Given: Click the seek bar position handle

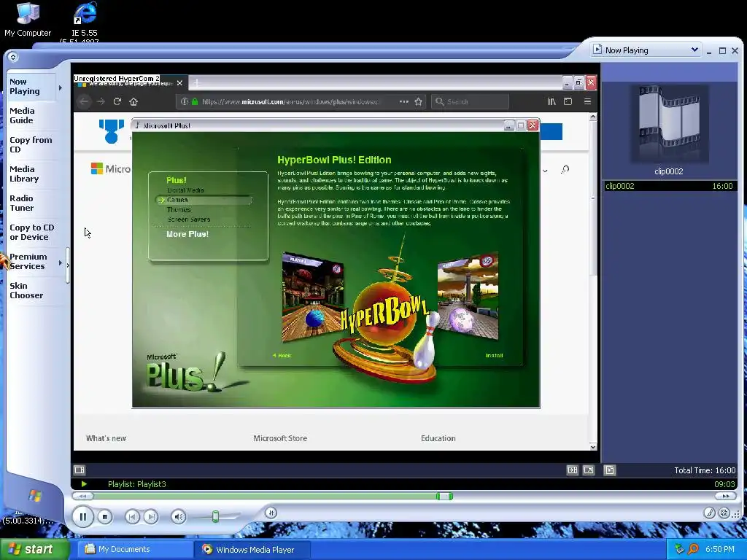Looking at the screenshot, I should (444, 496).
